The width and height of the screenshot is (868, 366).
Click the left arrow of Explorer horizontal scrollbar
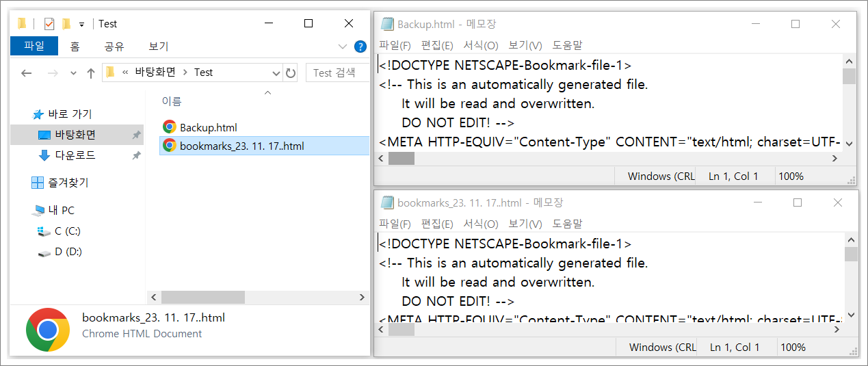(x=154, y=298)
